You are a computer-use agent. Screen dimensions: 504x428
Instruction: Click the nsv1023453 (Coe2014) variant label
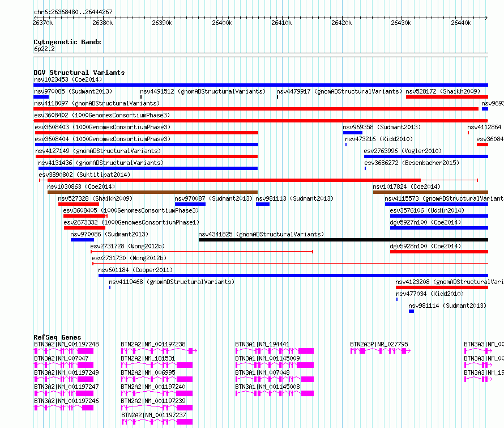point(68,79)
